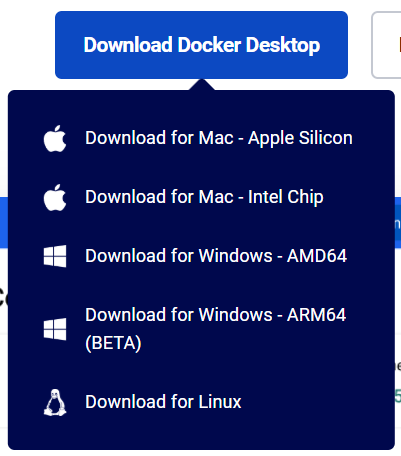
Task: Click the cut-off black heading at left edge
Action: click(4, 298)
